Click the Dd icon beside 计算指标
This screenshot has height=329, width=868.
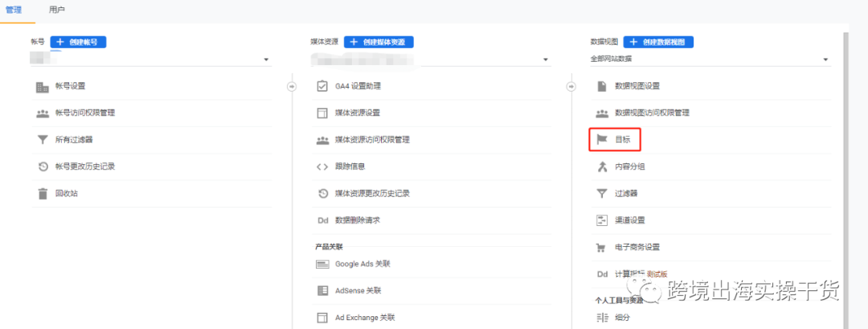pyautogui.click(x=602, y=274)
